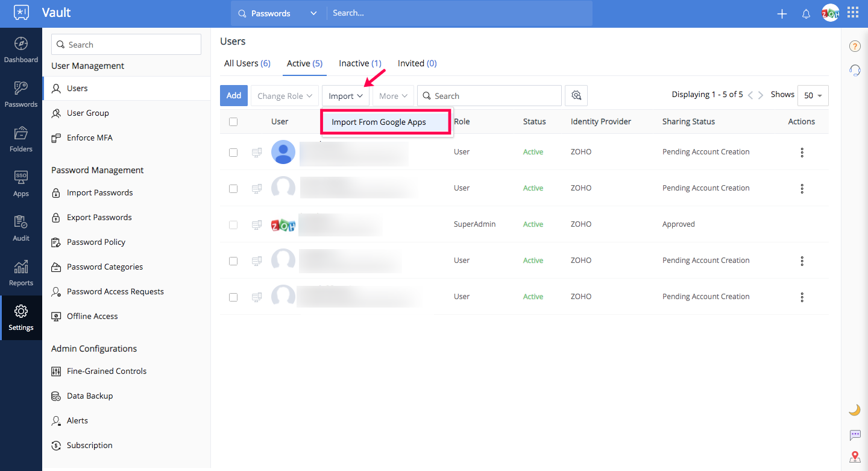Open the Dashboard from the left sidebar
Viewport: 868px width, 471px height.
21,50
